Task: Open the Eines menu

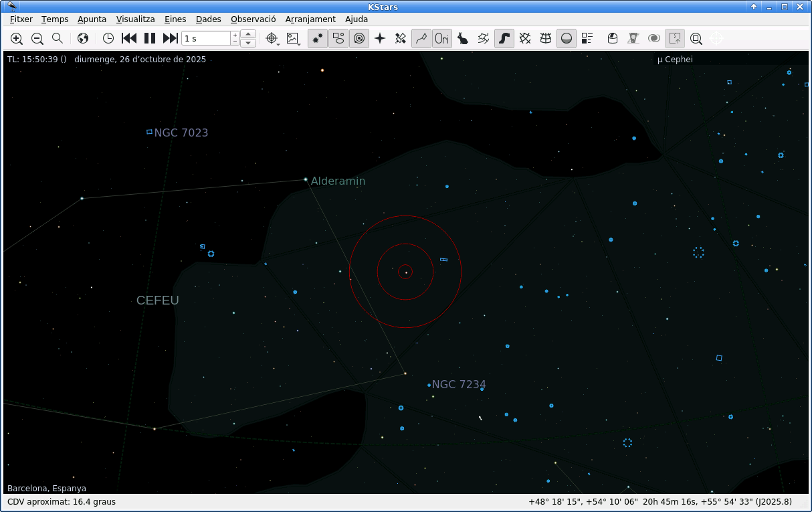Action: 175,19
